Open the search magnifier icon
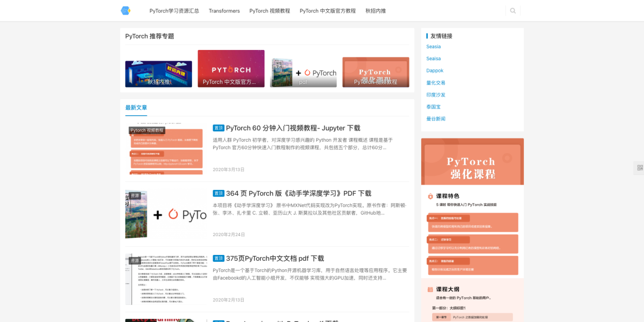Image resolution: width=644 pixels, height=322 pixels. click(513, 10)
